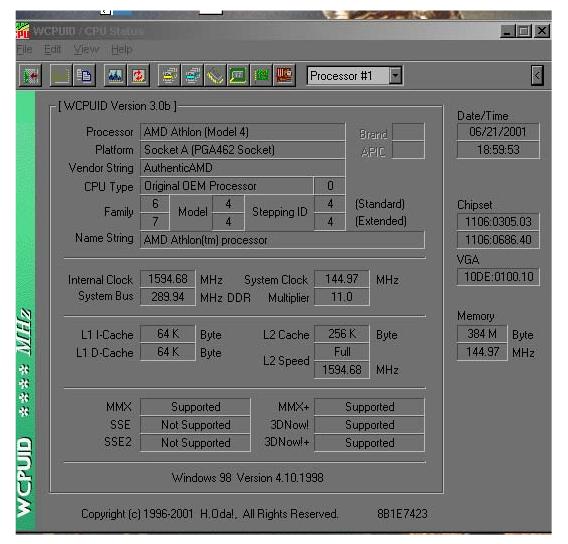Click the internal clock value 1594.68

pos(168,279)
